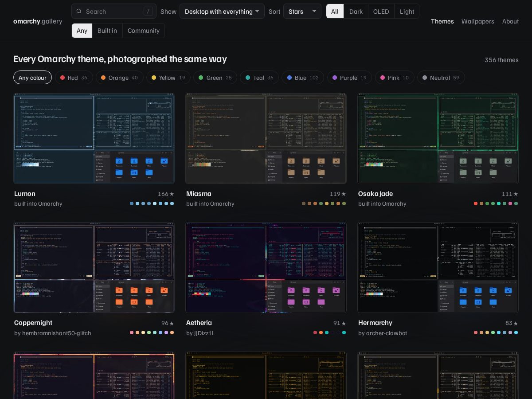Click the Coppernight theme title

[x=33, y=323]
